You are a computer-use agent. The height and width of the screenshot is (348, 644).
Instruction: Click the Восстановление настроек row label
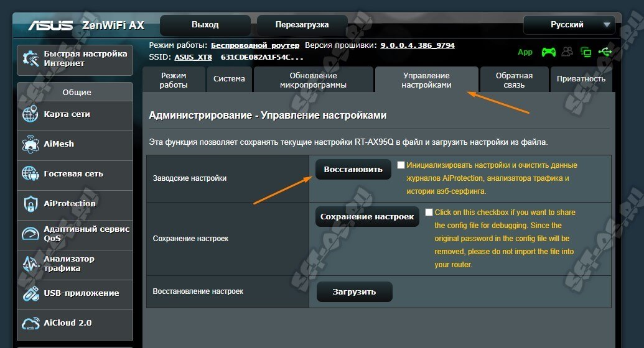198,291
